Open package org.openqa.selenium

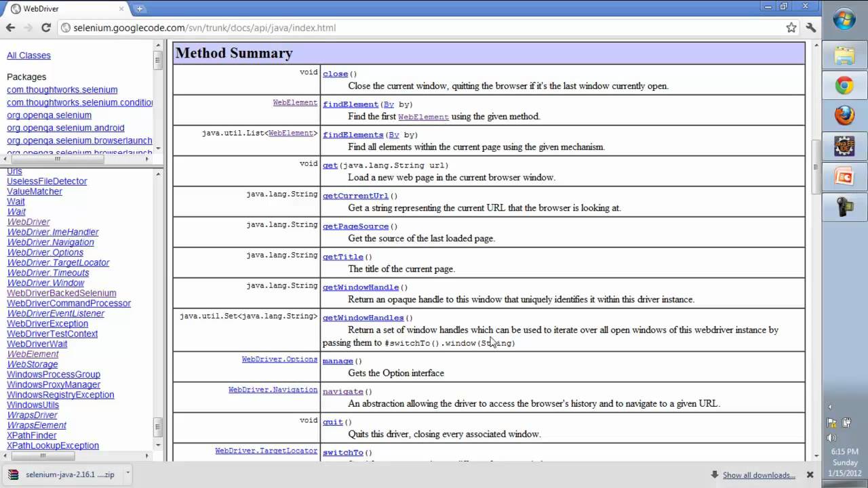tap(49, 115)
